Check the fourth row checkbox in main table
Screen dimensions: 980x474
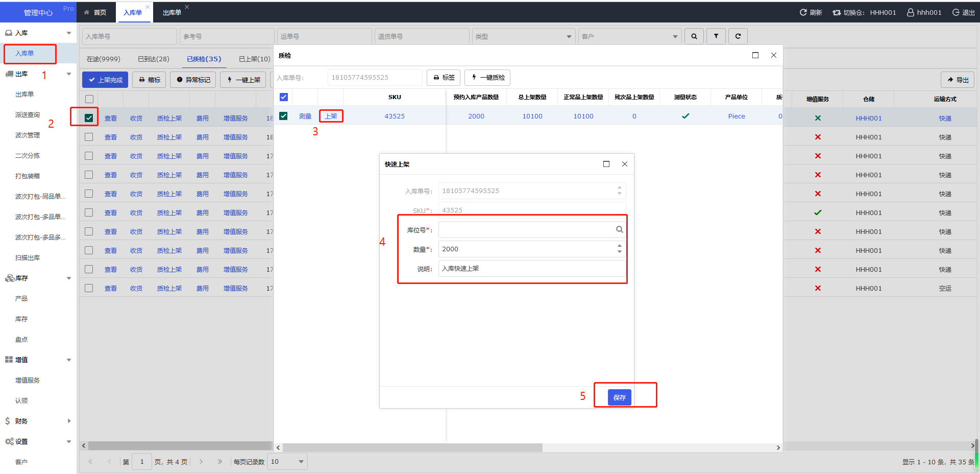tap(89, 175)
